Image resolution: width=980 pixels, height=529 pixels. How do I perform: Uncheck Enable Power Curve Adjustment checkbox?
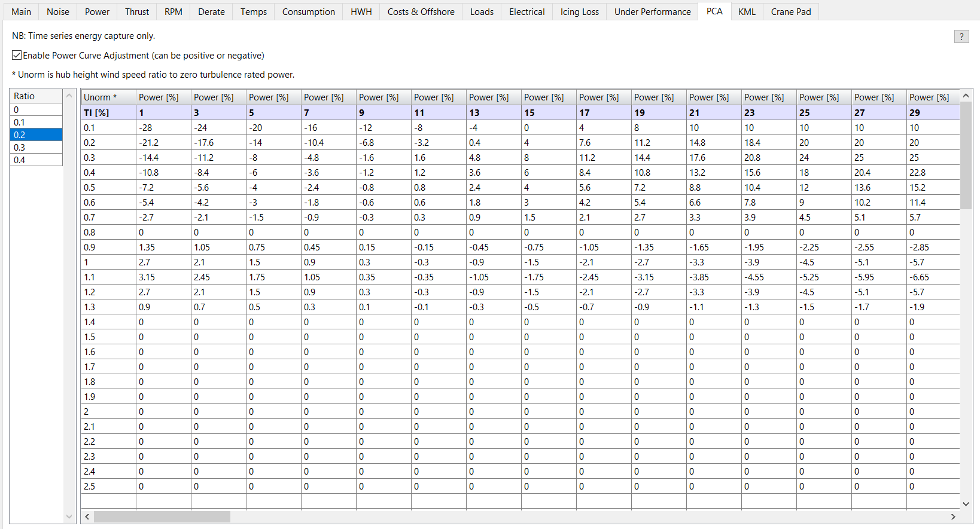(x=17, y=56)
